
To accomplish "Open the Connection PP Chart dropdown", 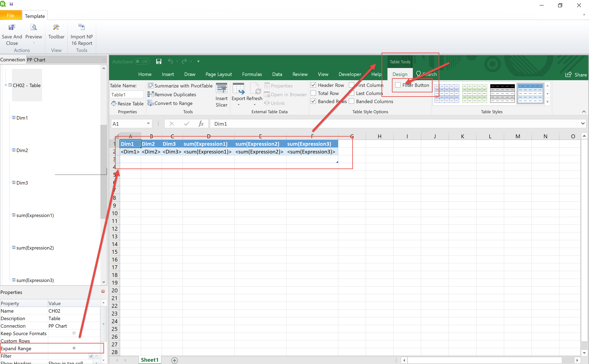I will click(104, 59).
